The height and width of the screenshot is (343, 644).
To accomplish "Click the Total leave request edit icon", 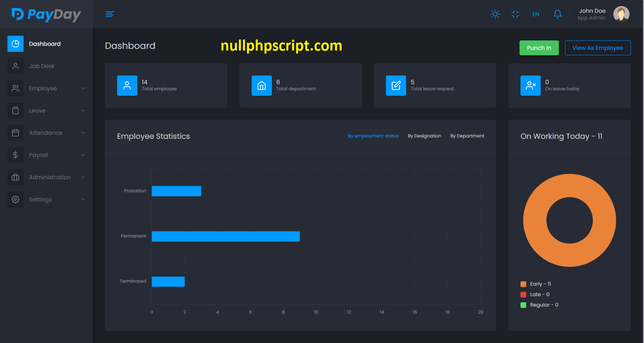I will (x=396, y=86).
